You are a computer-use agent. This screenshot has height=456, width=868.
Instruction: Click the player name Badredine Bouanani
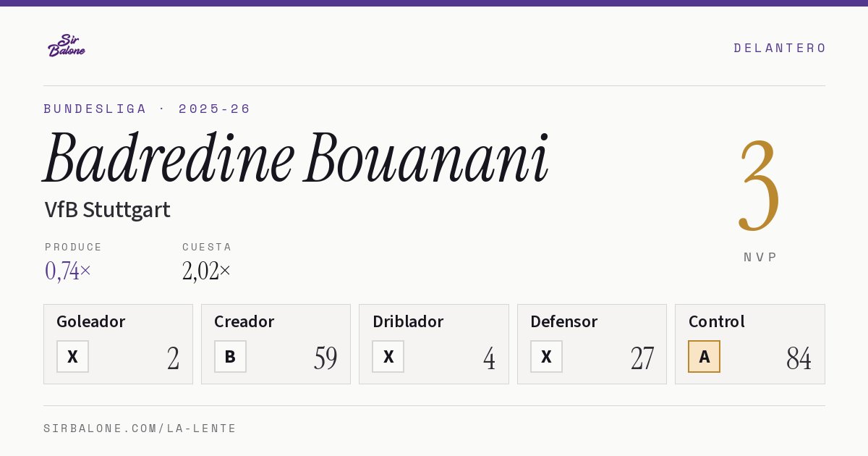click(x=296, y=158)
